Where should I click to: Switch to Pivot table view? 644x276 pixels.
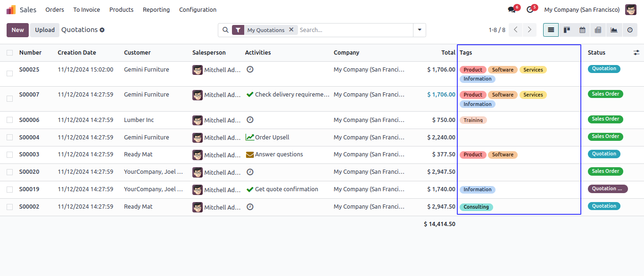598,30
